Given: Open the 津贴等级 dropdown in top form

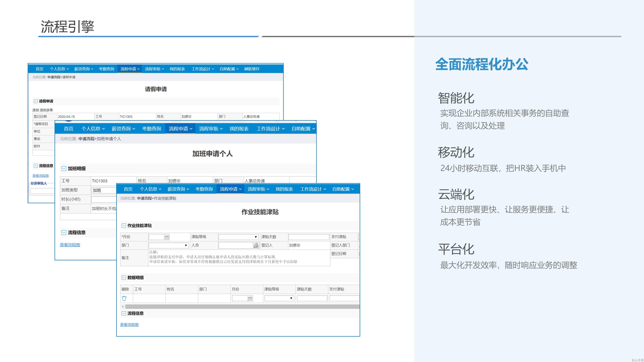Looking at the screenshot, I should click(238, 237).
